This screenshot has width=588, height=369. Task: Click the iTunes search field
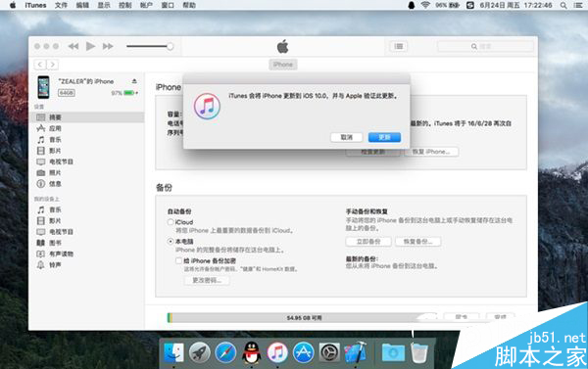click(485, 46)
